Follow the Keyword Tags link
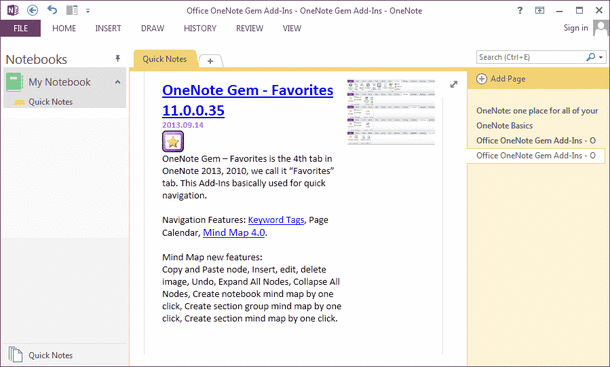This screenshot has height=367, width=610. click(276, 220)
